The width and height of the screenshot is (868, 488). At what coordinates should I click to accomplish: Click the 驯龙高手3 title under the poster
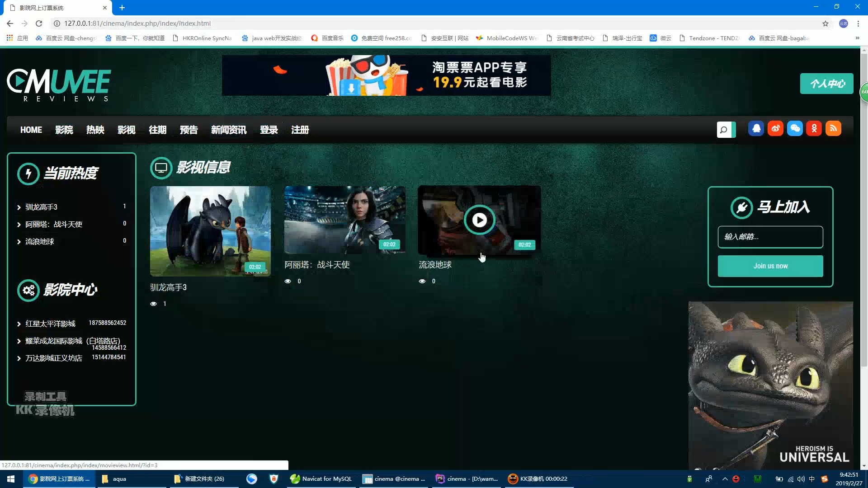pos(168,287)
